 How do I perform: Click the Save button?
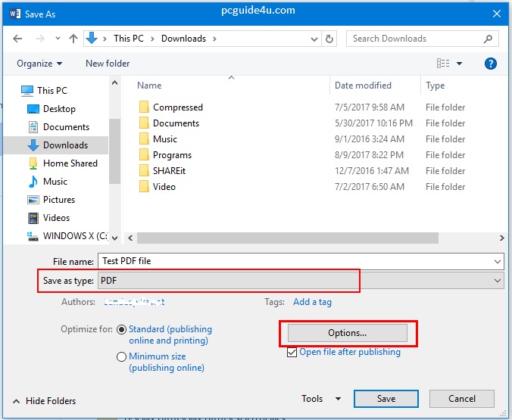386,399
